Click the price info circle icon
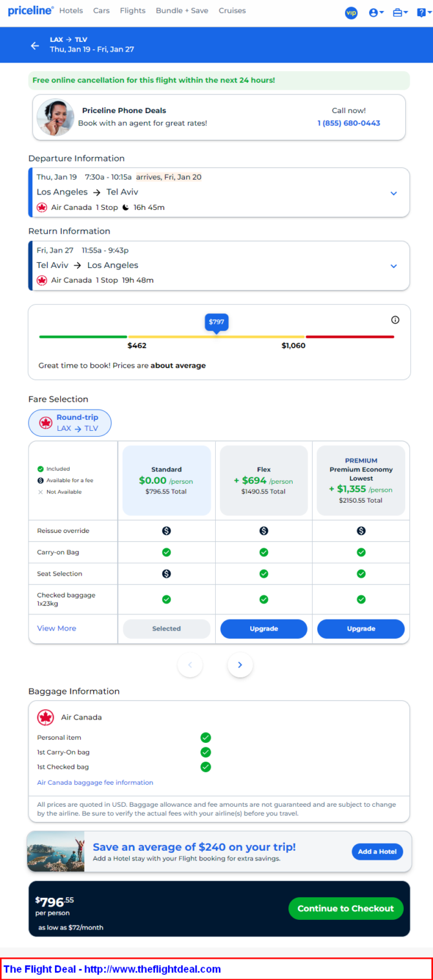This screenshot has height=980, width=433. click(396, 320)
